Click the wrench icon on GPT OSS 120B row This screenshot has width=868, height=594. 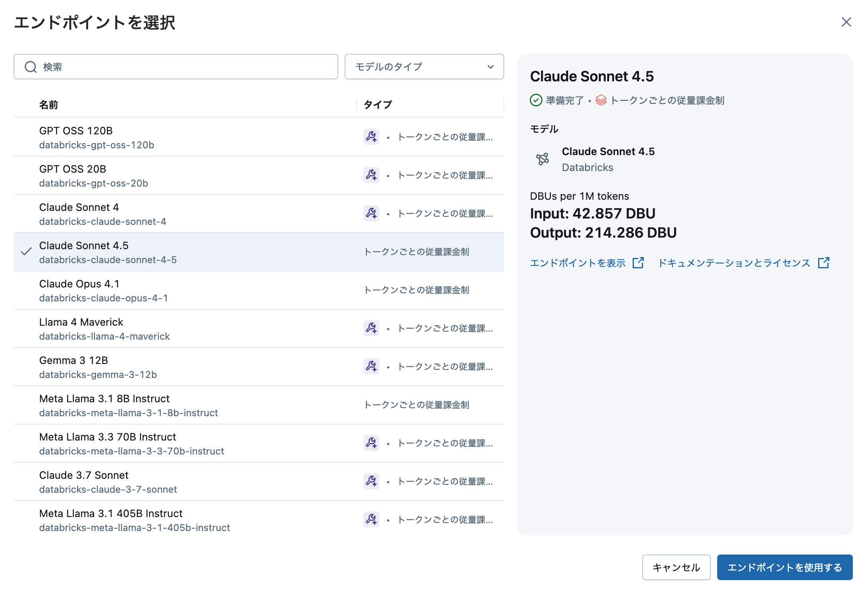click(371, 137)
